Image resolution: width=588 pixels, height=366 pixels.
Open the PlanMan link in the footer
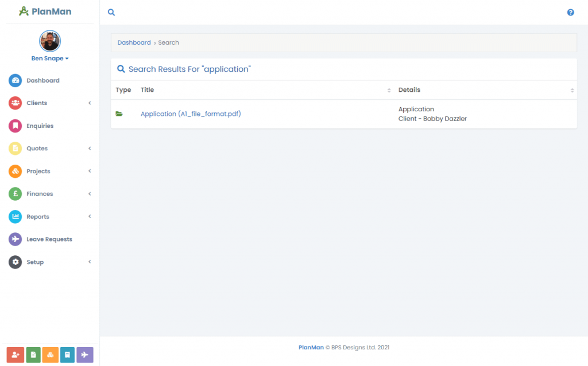[x=311, y=347]
